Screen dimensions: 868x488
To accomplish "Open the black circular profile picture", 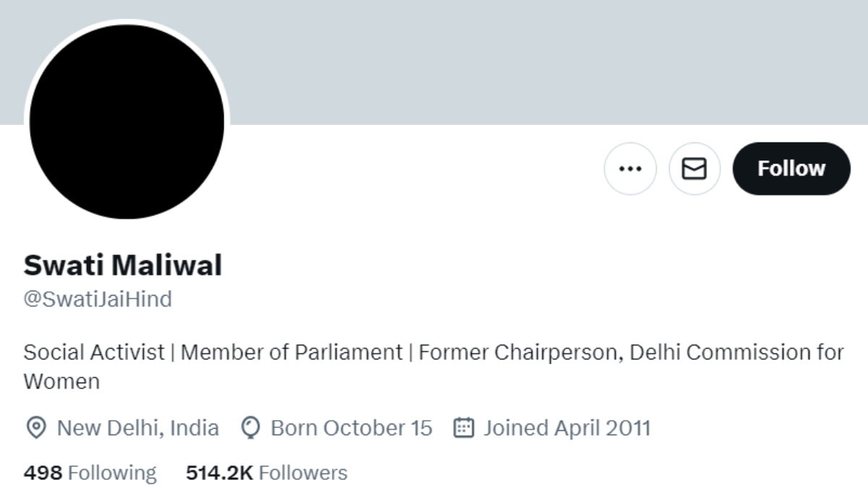I will pos(127,121).
